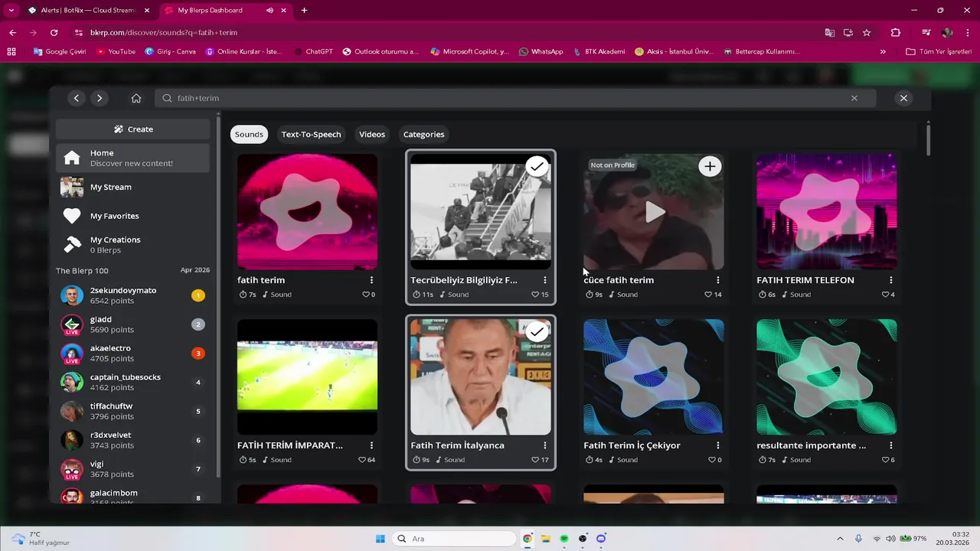Viewport: 980px width, 551px height.
Task: Select leaderboard user tiffachuftw
Action: [x=132, y=411]
